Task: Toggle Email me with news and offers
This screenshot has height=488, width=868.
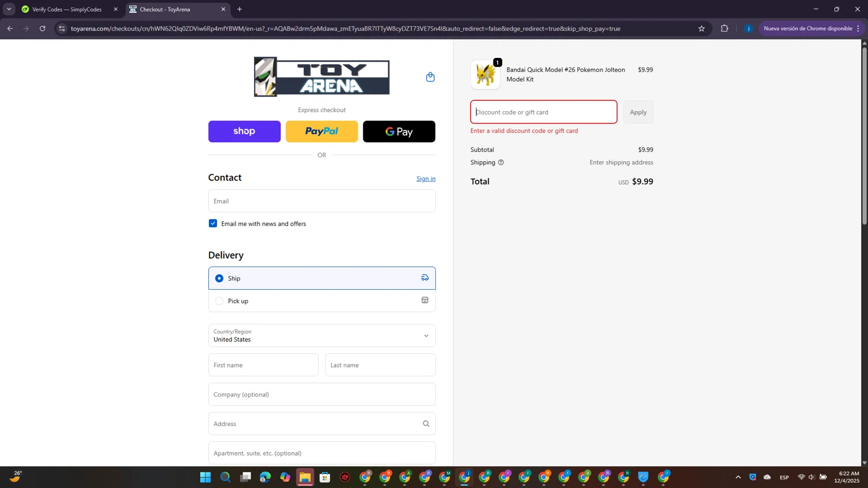Action: click(x=213, y=224)
